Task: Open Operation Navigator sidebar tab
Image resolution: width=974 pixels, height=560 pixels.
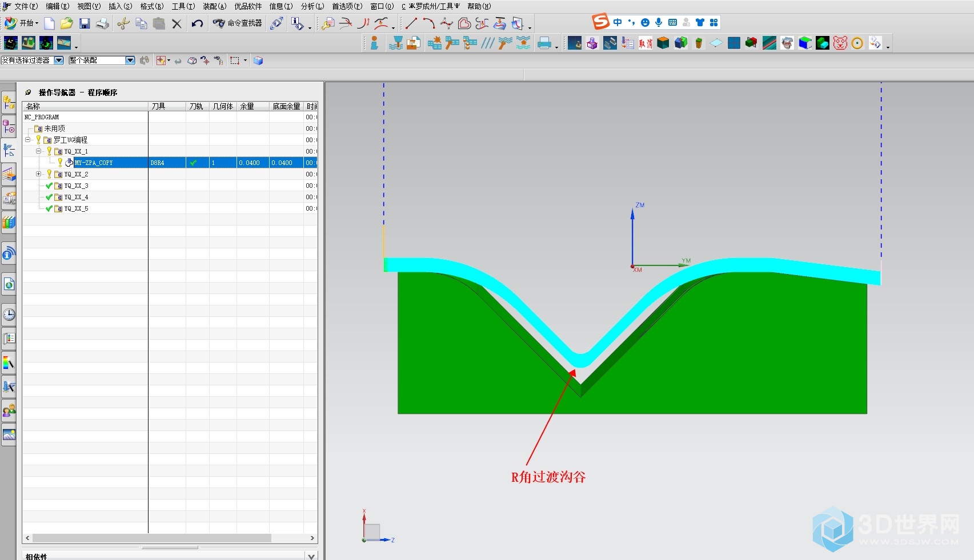Action: tap(9, 151)
